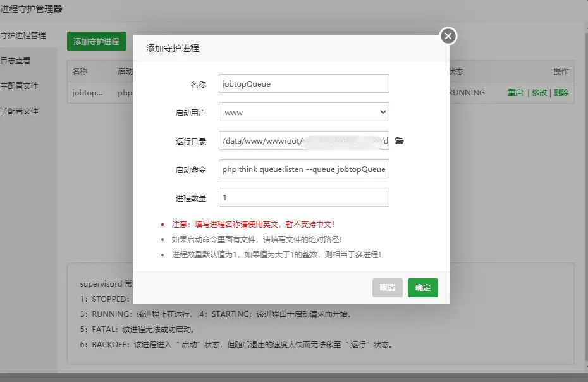Image resolution: width=588 pixels, height=382 pixels.
Task: Expand the 启动用户 combo box arrow
Action: tap(382, 112)
